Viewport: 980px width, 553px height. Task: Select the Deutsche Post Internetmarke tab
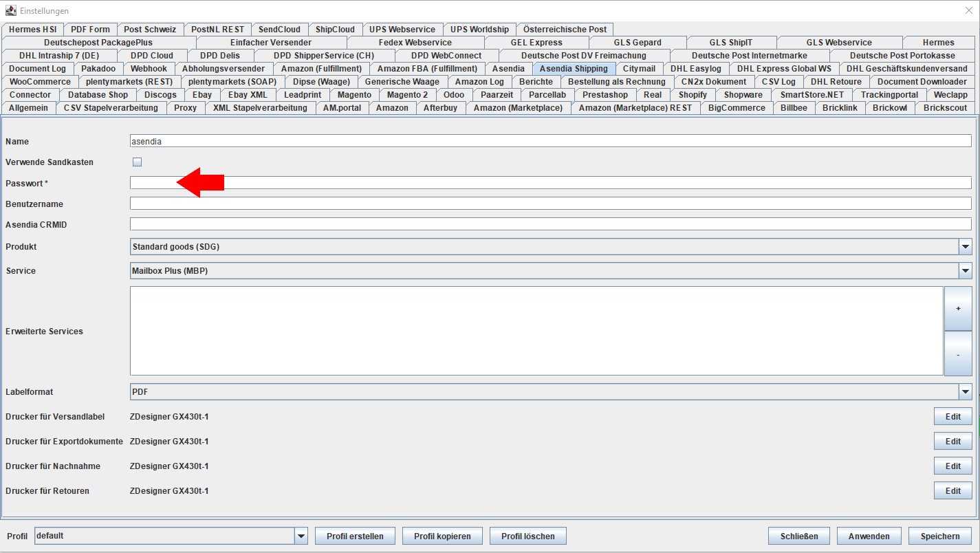(750, 56)
